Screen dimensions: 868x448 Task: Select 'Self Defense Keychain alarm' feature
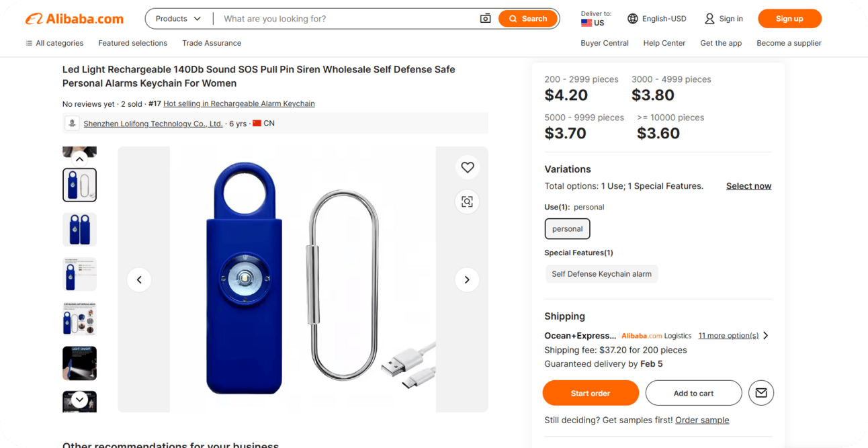[x=601, y=274]
